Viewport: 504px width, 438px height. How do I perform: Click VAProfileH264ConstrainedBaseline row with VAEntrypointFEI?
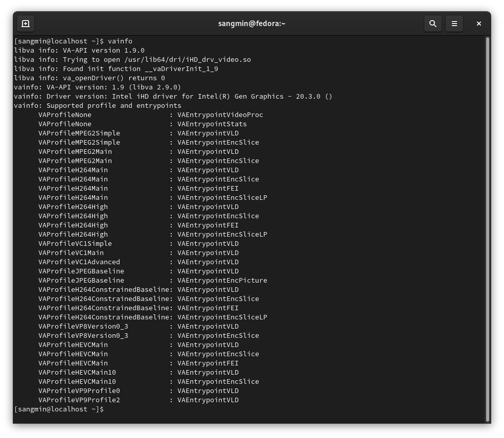pyautogui.click(x=139, y=308)
